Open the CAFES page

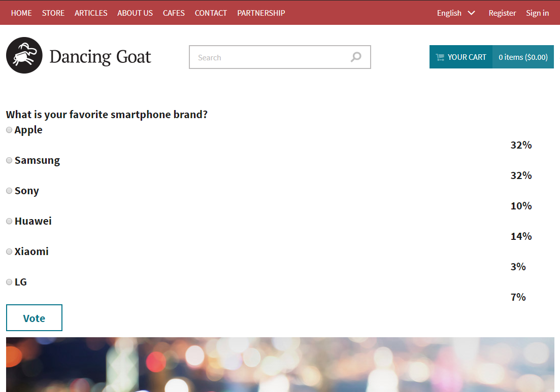(x=174, y=13)
